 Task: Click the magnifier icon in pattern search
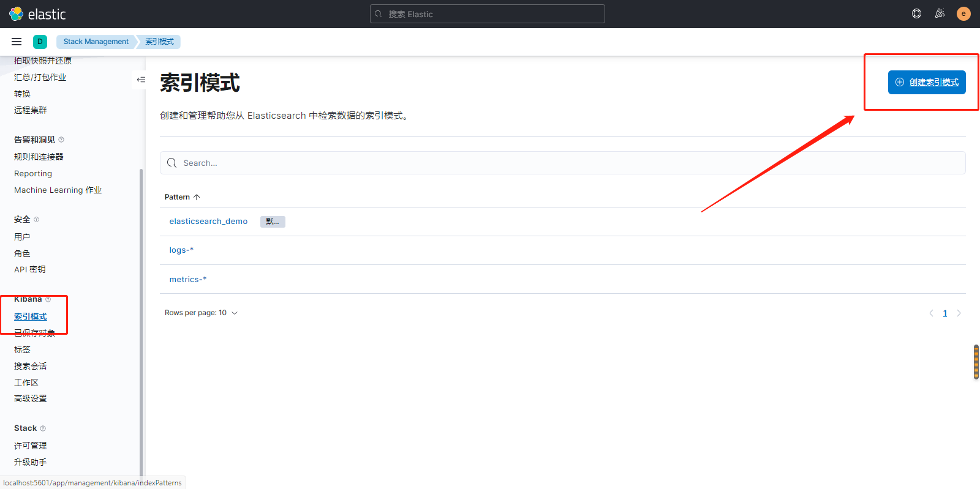[x=172, y=163]
